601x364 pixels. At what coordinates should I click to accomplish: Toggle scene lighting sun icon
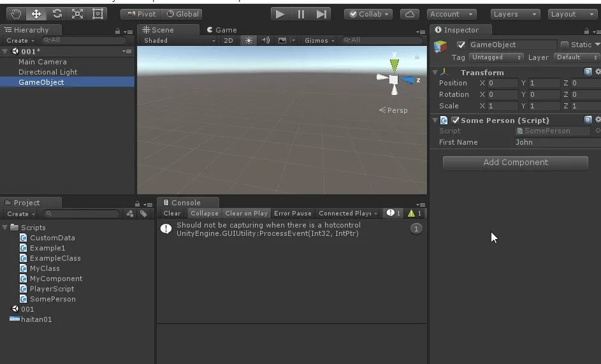[249, 40]
